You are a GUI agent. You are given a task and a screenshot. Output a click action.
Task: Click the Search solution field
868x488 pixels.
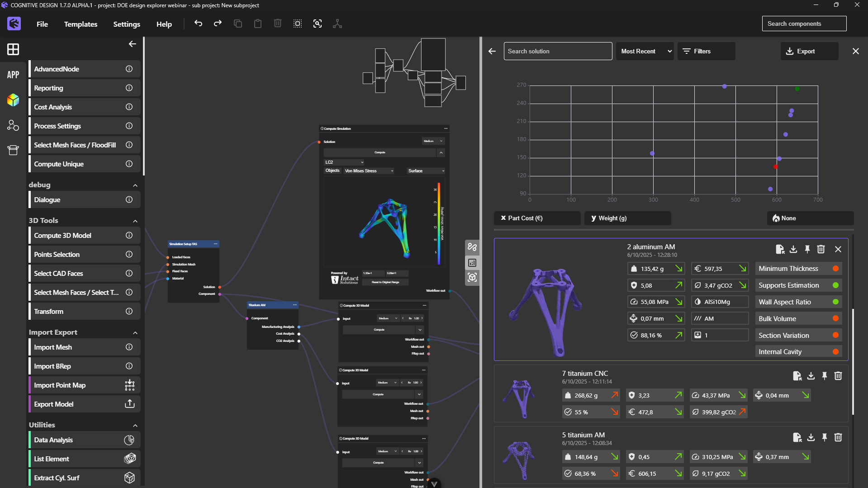(558, 51)
